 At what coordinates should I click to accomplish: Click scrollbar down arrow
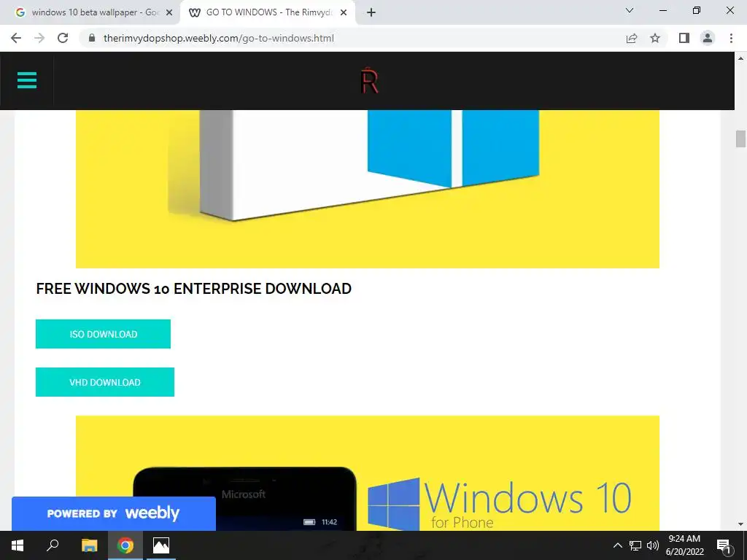coord(740,524)
